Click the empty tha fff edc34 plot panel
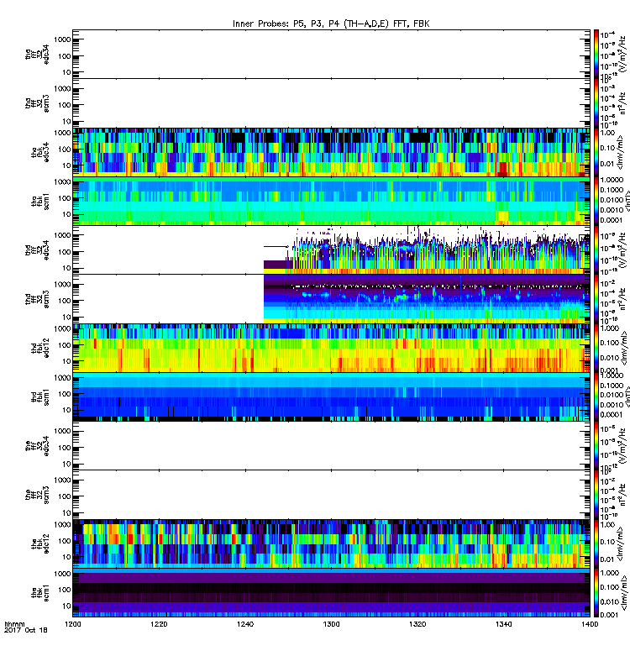Viewport: 630px width, 672px height. [x=331, y=54]
